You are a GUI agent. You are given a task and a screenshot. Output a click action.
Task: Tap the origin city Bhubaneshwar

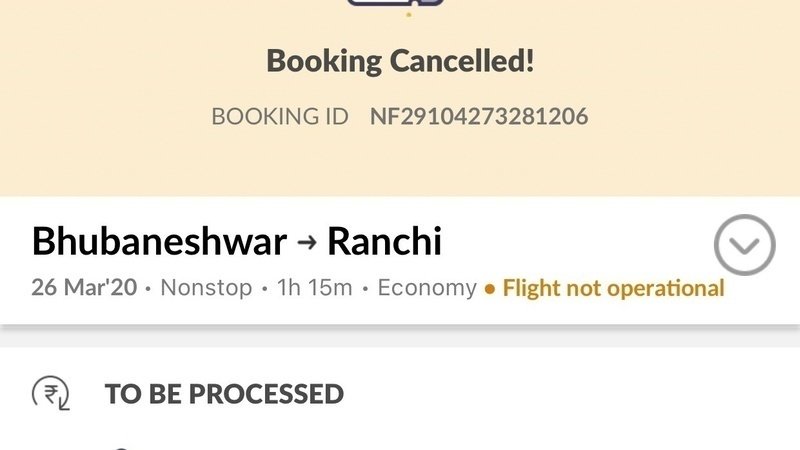pos(159,241)
